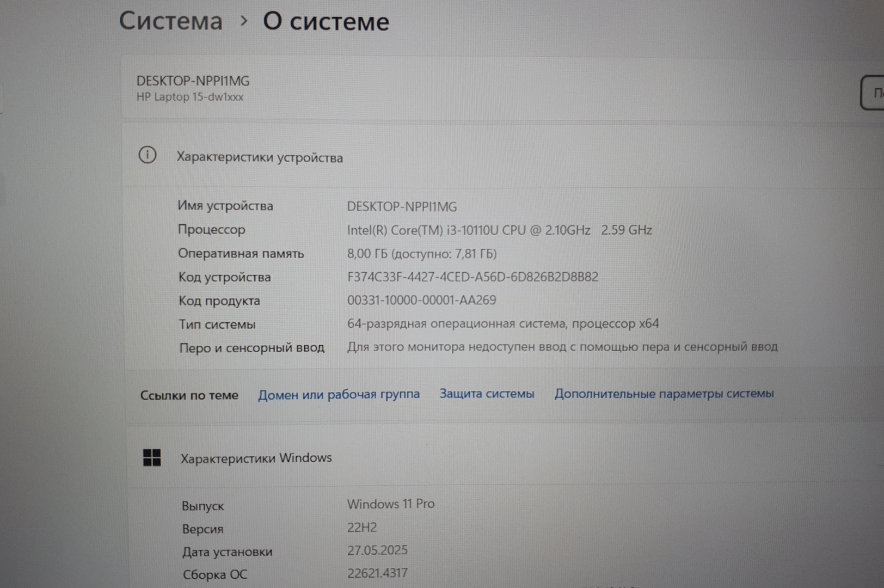Viewport: 884px width, 588px height.
Task: Click the rename PC button at right edge
Action: pos(873,93)
